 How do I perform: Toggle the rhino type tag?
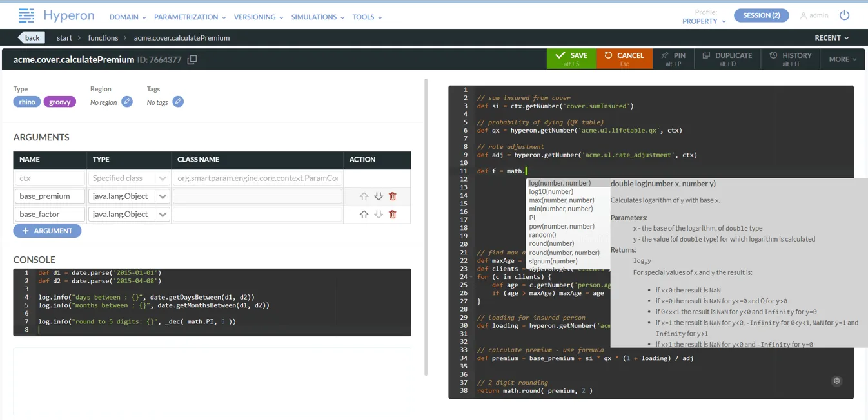point(27,102)
